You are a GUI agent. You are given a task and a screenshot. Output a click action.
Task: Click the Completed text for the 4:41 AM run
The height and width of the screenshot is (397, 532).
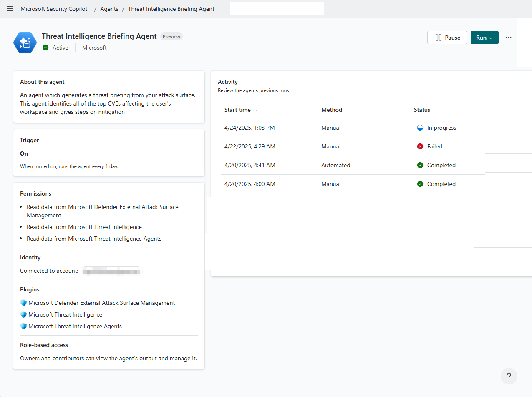(x=441, y=166)
